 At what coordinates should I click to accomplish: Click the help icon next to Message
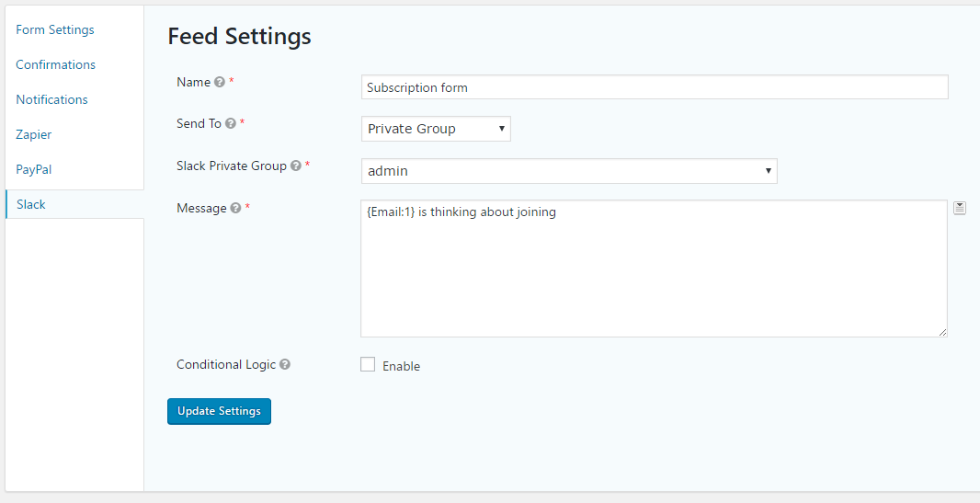pyautogui.click(x=235, y=208)
